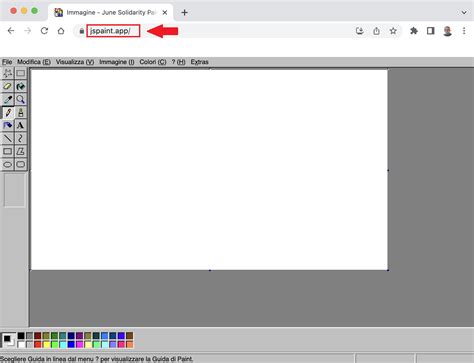Activate the Airbrush spray tool
This screenshot has width=474, height=363.
tap(8, 125)
